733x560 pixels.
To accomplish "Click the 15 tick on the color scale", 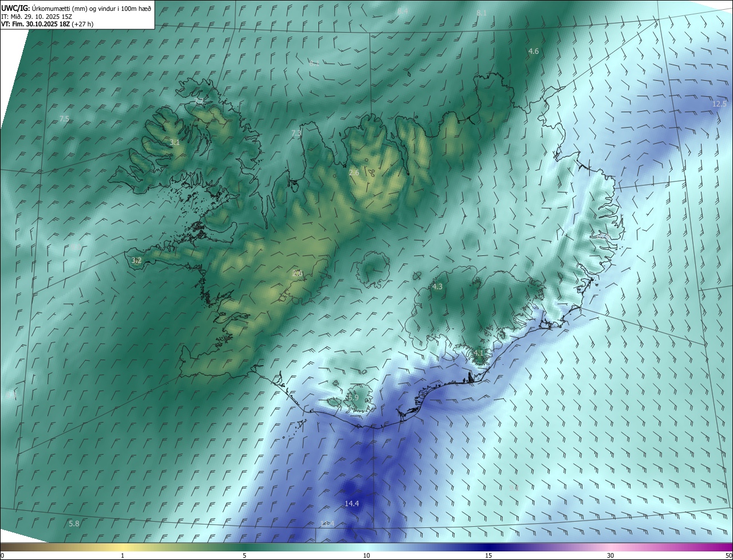I will click(488, 555).
